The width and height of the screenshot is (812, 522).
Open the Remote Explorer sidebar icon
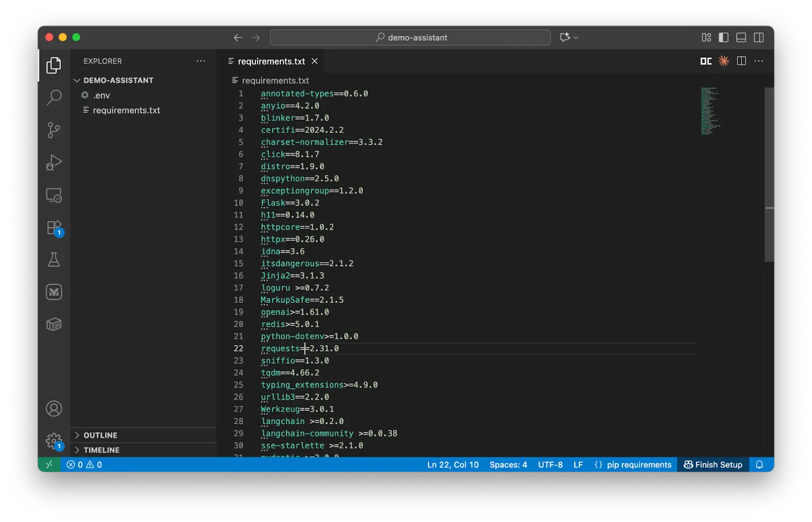click(54, 195)
